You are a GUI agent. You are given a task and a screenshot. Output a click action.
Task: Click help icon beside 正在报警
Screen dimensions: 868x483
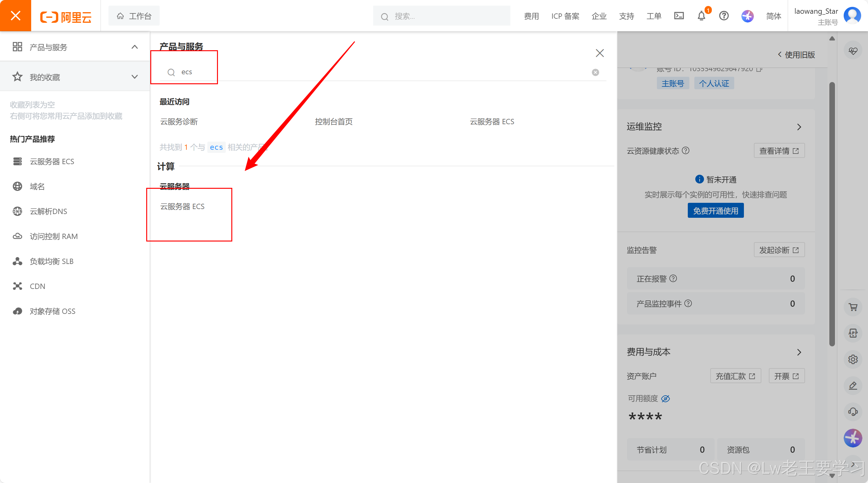[673, 278]
